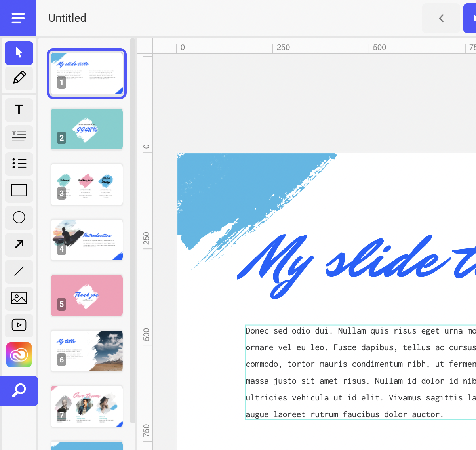Select slide 4 'Introduction' thumbnail
The width and height of the screenshot is (476, 450).
click(x=87, y=240)
